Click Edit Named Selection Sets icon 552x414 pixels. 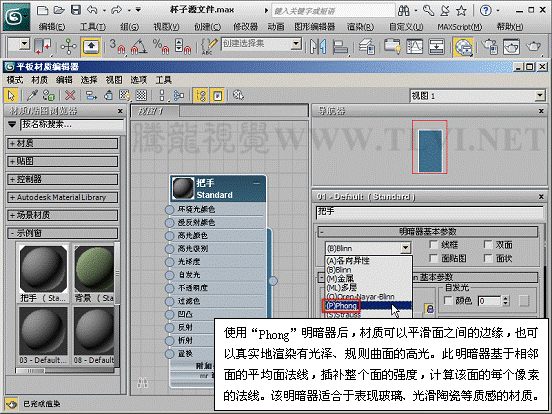pyautogui.click(x=209, y=46)
